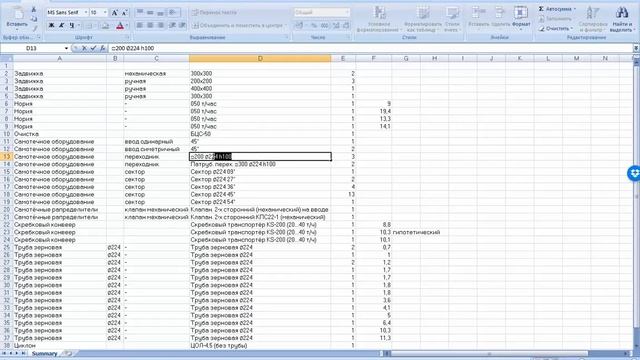Open the Font (Шрифт) group dialog launcher
This screenshot has height=360, width=640.
tap(127, 38)
